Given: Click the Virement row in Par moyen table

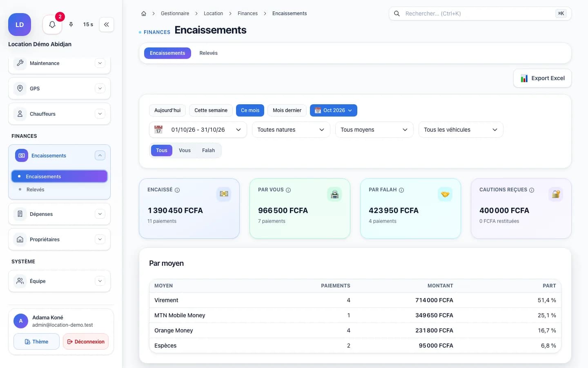Looking at the screenshot, I should click(x=355, y=300).
